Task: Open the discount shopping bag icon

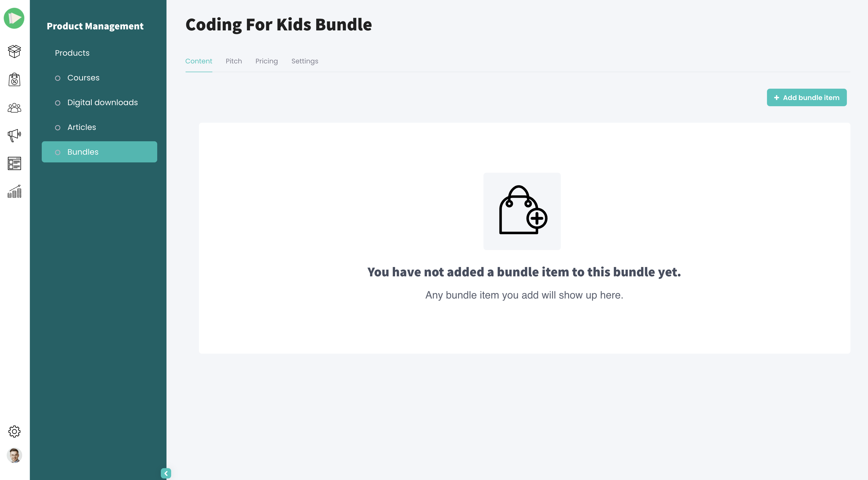Action: tap(14, 80)
